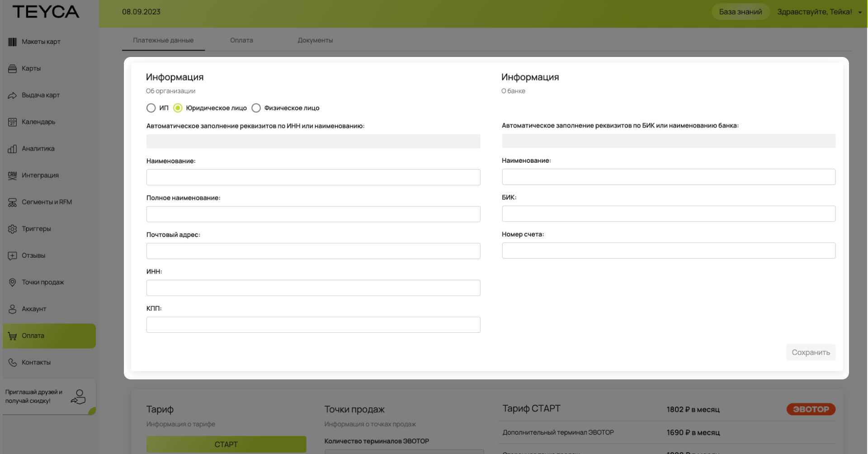This screenshot has width=868, height=454.
Task: Click the date 08.09.2023 text
Action: click(141, 12)
